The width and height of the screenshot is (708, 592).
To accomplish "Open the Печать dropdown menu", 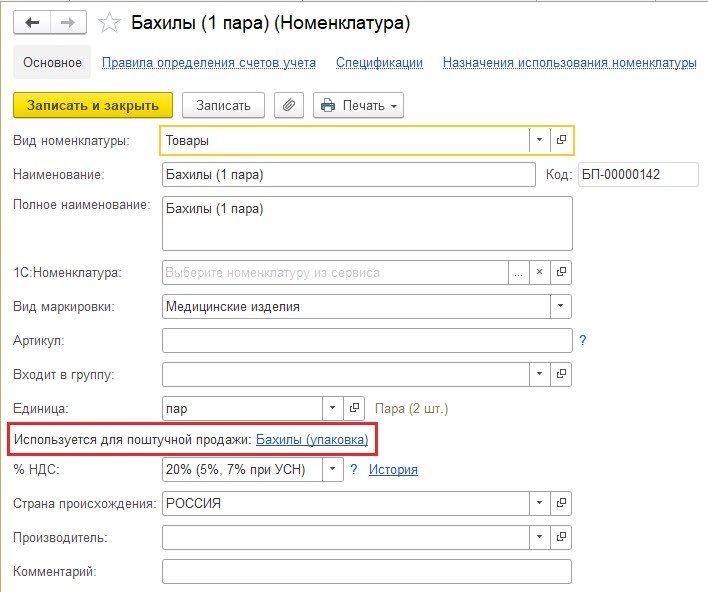I will [x=358, y=105].
